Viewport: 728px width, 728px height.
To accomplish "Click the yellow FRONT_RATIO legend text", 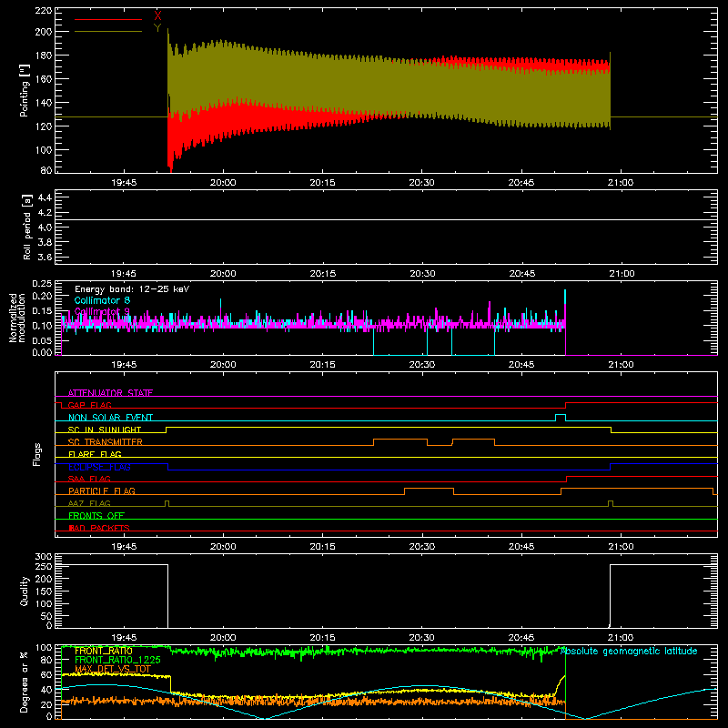I will 104,651.
